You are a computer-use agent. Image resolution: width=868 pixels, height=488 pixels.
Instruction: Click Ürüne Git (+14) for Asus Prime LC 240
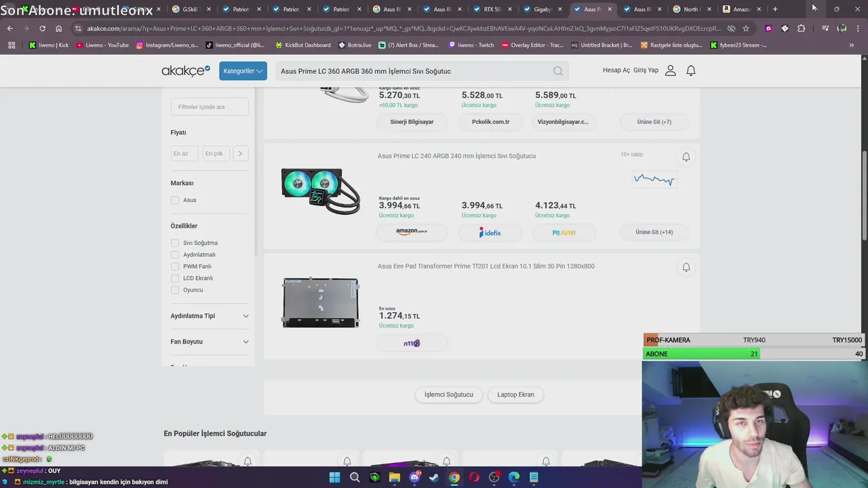[x=654, y=232]
